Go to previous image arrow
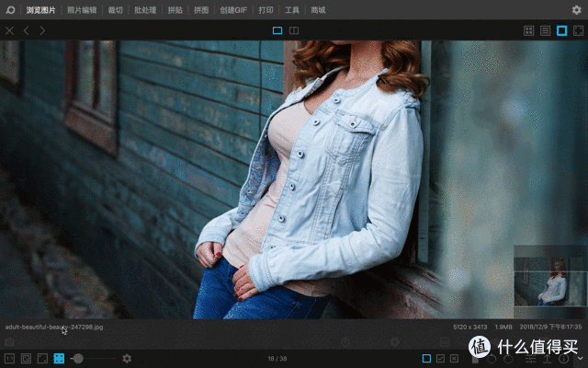This screenshot has height=368, width=588. tap(27, 30)
